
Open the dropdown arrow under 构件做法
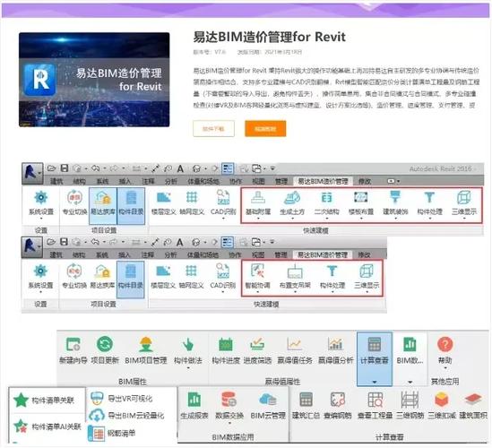pos(188,368)
